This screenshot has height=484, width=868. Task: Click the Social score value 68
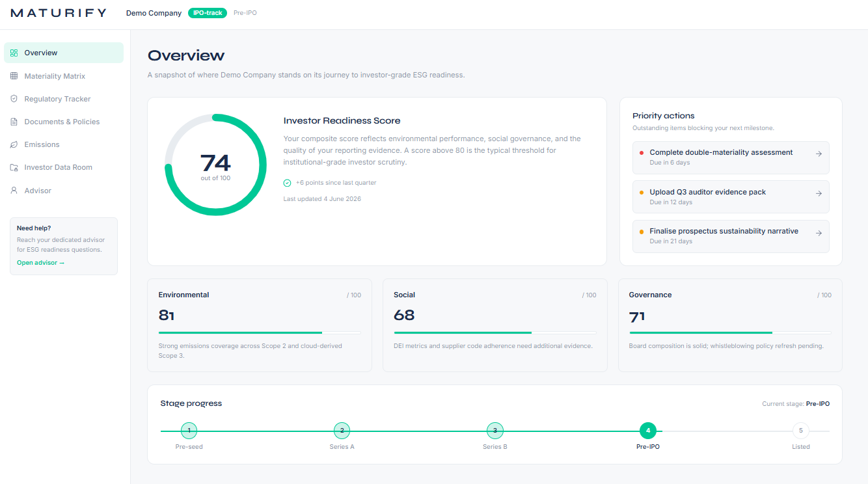pyautogui.click(x=404, y=316)
